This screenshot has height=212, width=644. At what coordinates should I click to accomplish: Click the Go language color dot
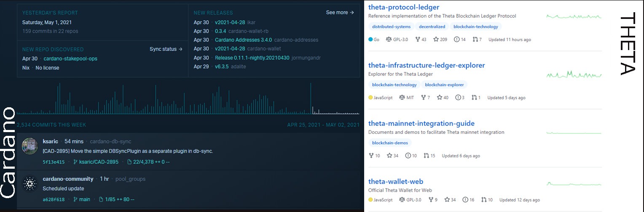tap(370, 40)
